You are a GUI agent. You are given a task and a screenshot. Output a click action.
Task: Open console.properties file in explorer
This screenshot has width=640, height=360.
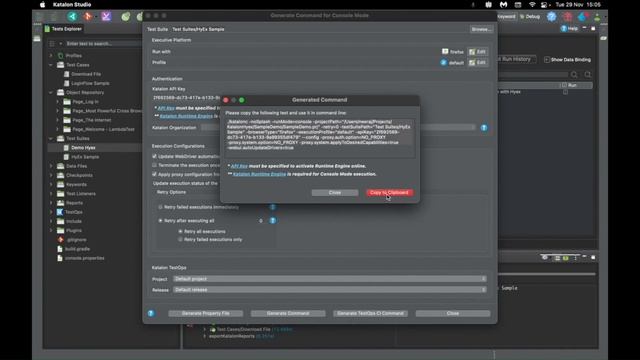tap(84, 258)
